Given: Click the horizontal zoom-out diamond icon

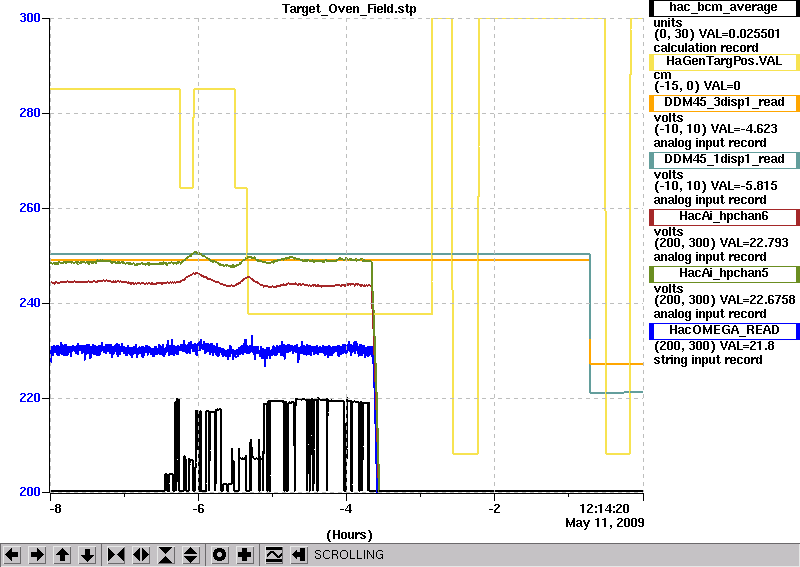Looking at the screenshot, I should (141, 555).
